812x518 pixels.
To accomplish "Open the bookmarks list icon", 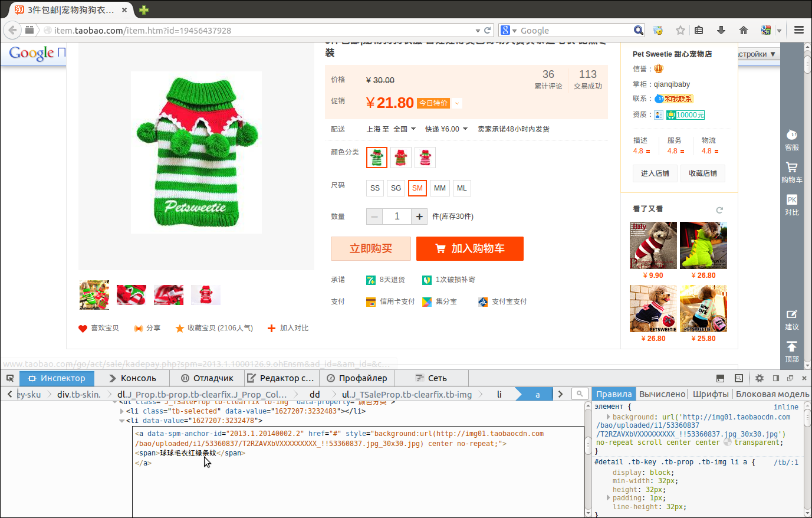I will tap(699, 30).
